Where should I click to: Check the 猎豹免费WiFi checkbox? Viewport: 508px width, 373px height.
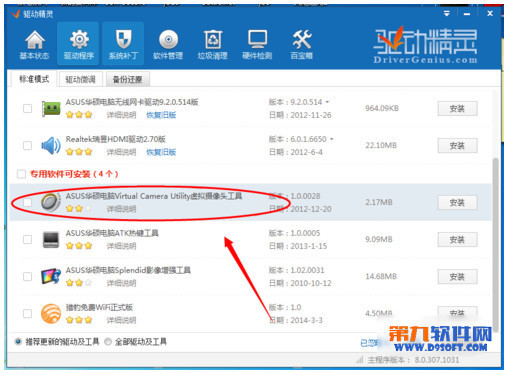27,314
